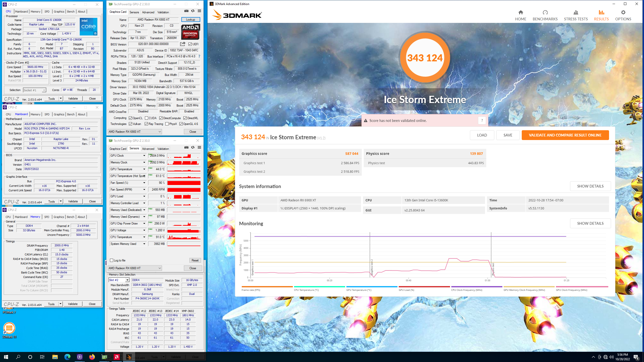Open the Advanced tab in the top GPU-Z window
The image size is (644, 362).
point(148,12)
